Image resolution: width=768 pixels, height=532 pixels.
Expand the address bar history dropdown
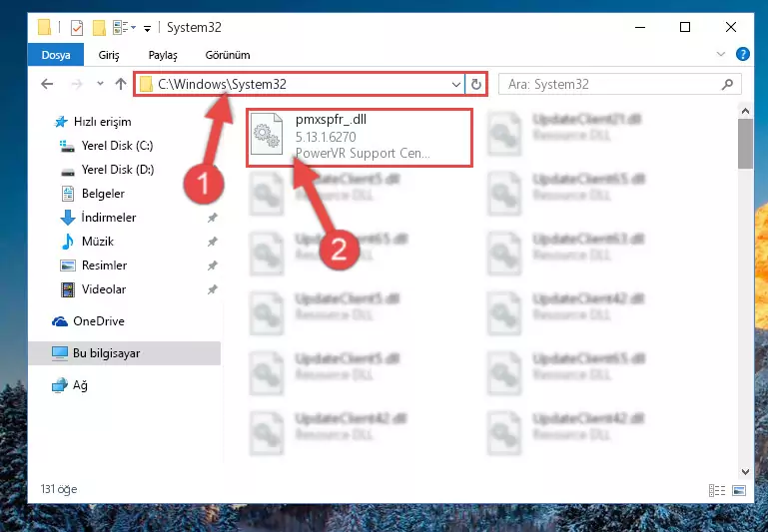(455, 84)
